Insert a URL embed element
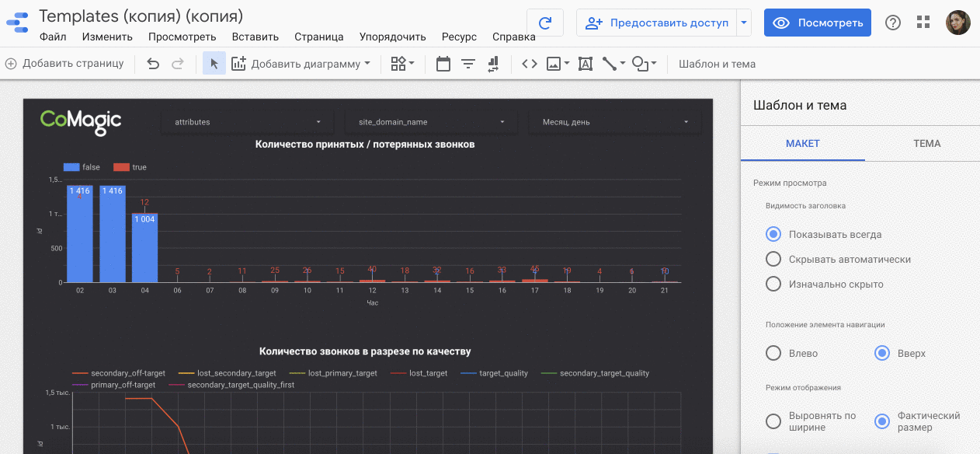The height and width of the screenshot is (454, 980). pos(530,64)
